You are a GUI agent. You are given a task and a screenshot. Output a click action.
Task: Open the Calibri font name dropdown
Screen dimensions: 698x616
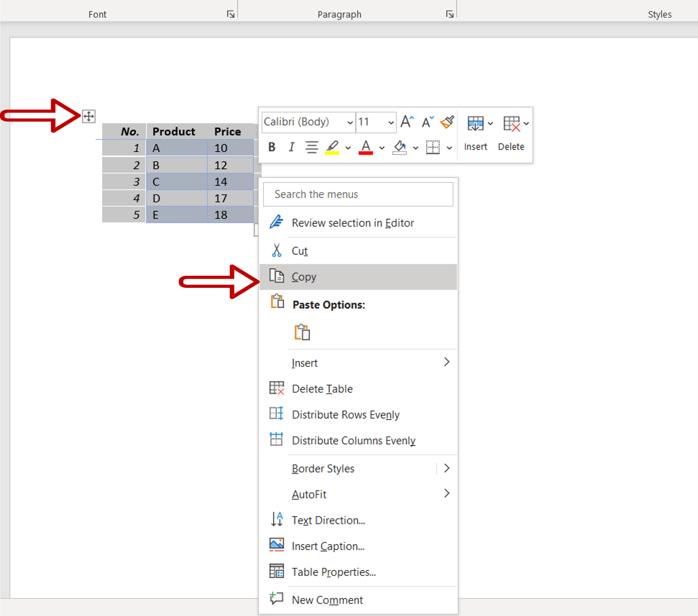point(350,122)
